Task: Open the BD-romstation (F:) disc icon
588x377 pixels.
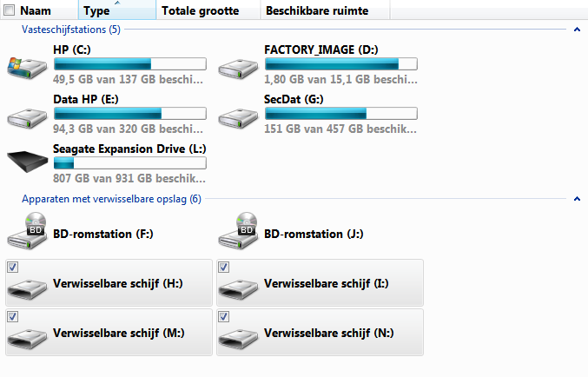Action: (28, 231)
